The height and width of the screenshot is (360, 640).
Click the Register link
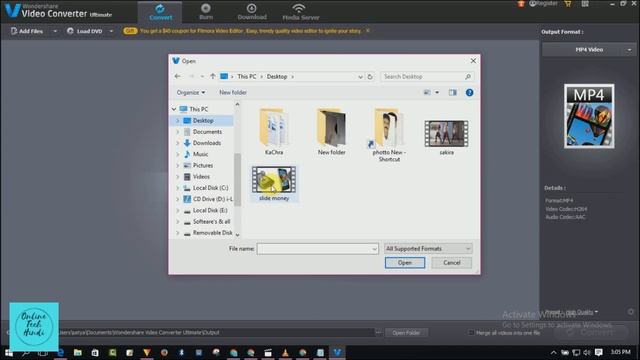pos(544,4)
